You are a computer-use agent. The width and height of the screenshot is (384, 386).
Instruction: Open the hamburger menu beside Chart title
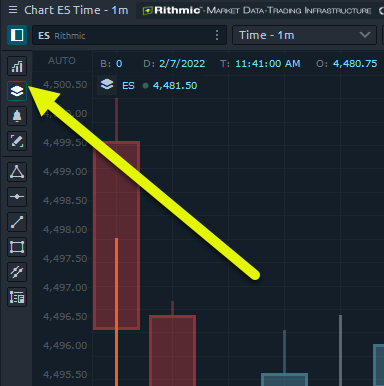[13, 10]
